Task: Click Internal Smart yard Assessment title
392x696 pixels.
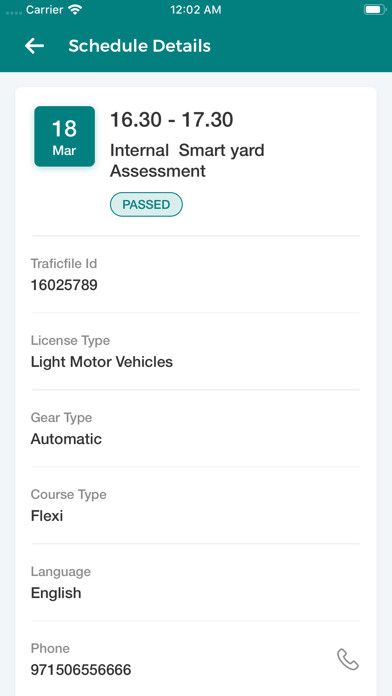Action: 187,160
